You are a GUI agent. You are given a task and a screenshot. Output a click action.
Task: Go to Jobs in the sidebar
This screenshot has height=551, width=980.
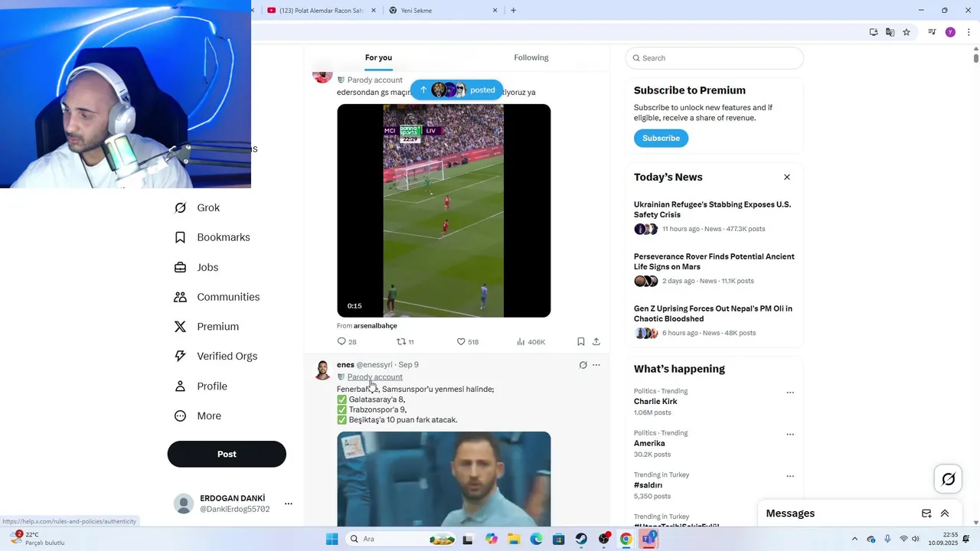[197, 267]
